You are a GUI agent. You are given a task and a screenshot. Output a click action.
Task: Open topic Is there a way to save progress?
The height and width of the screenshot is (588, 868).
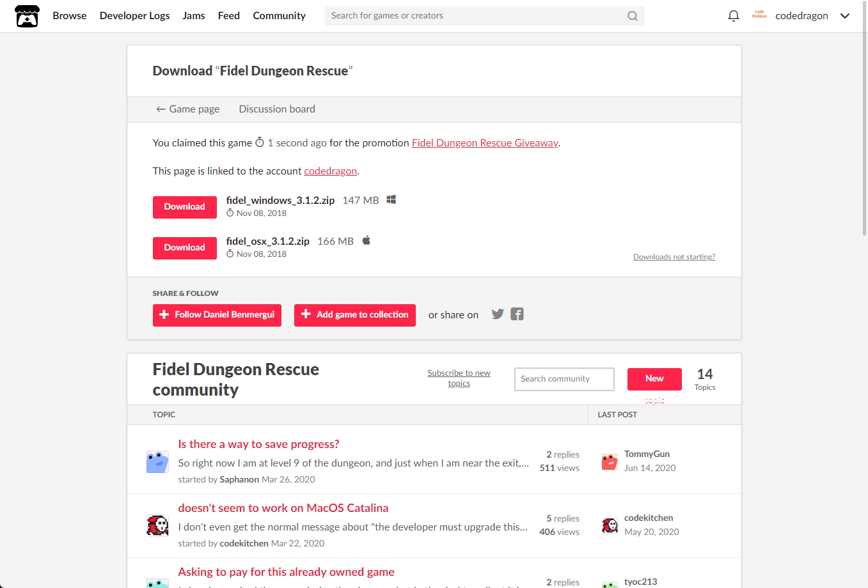pos(258,444)
